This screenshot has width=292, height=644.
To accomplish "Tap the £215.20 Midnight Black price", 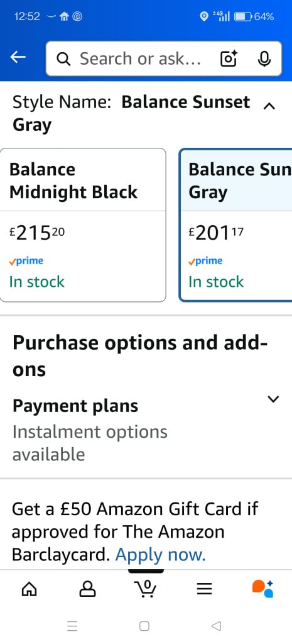I will click(x=37, y=234).
